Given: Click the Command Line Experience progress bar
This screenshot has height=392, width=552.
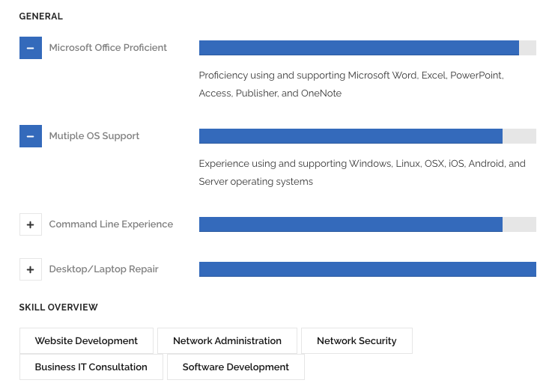Looking at the screenshot, I should point(367,224).
